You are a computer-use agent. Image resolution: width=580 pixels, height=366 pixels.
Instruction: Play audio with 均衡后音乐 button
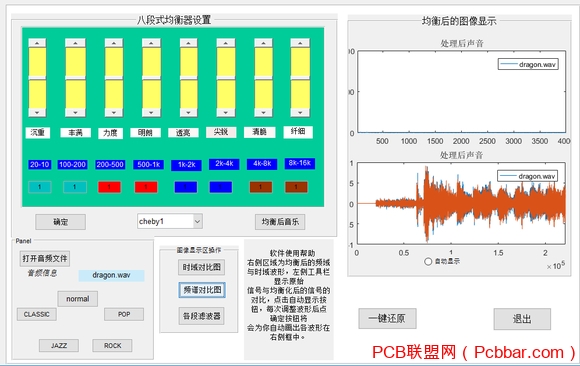pos(280,222)
